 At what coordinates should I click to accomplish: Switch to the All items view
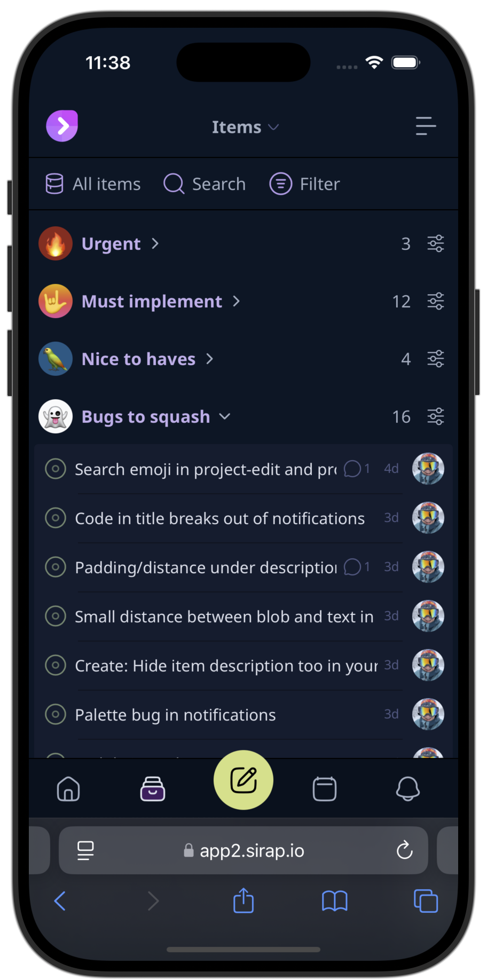(106, 184)
